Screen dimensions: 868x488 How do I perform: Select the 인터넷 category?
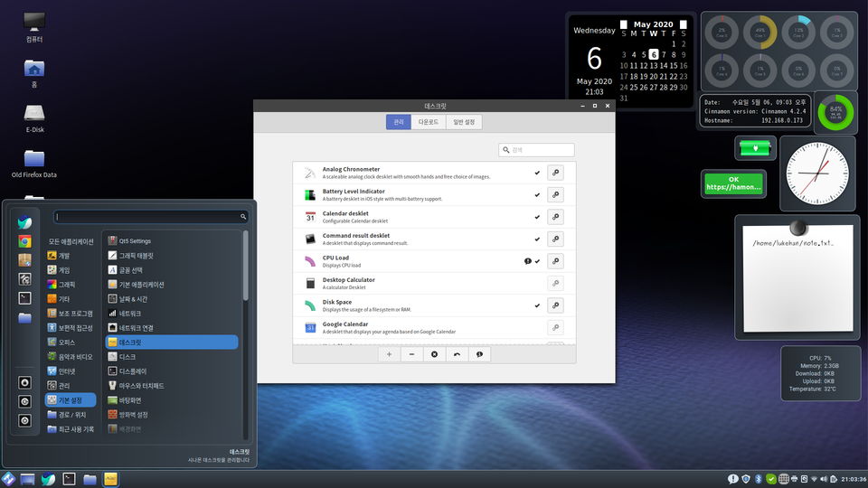pos(71,371)
